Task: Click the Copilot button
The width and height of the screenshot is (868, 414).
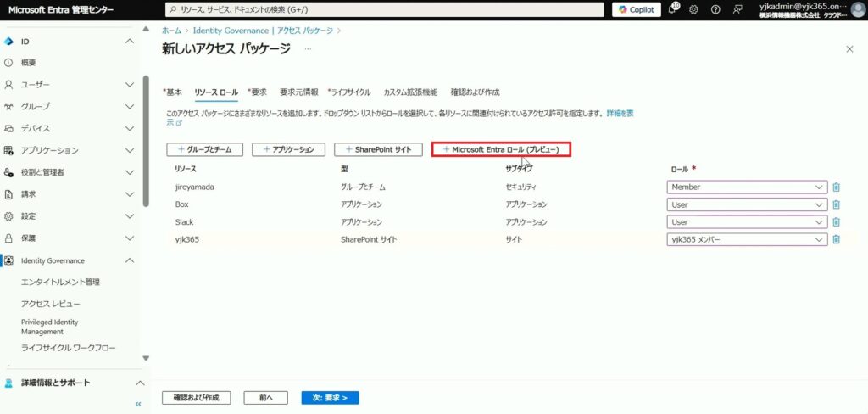Action: click(x=636, y=9)
